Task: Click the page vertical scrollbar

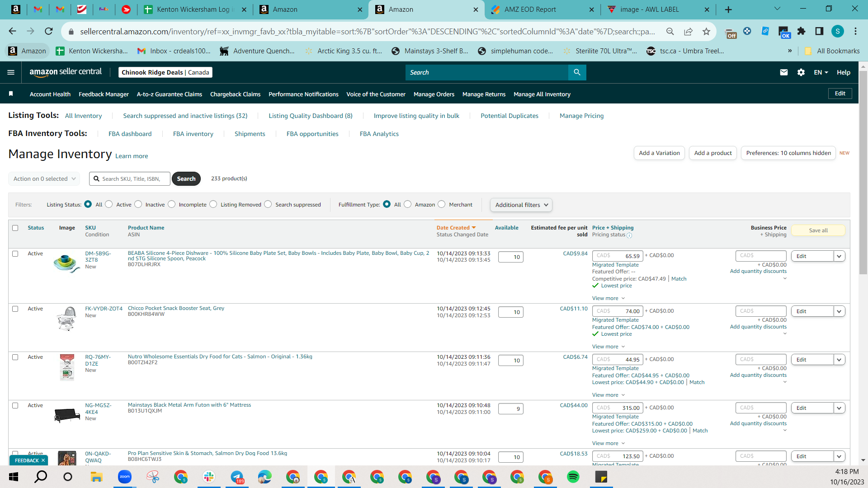Action: point(863,173)
